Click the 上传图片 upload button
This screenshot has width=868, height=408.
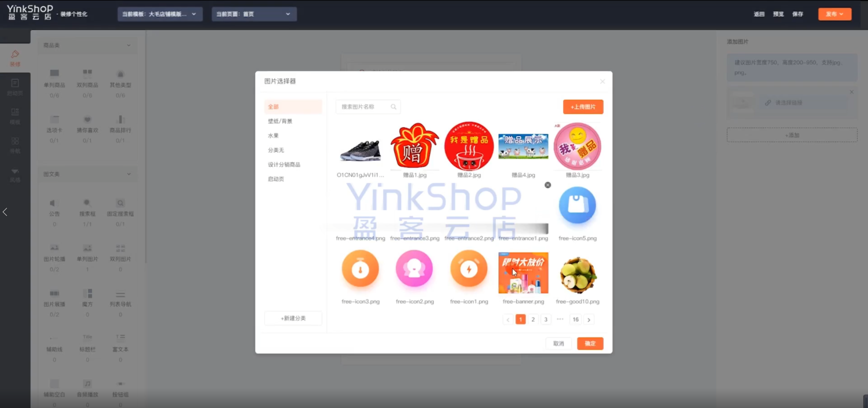pos(583,107)
